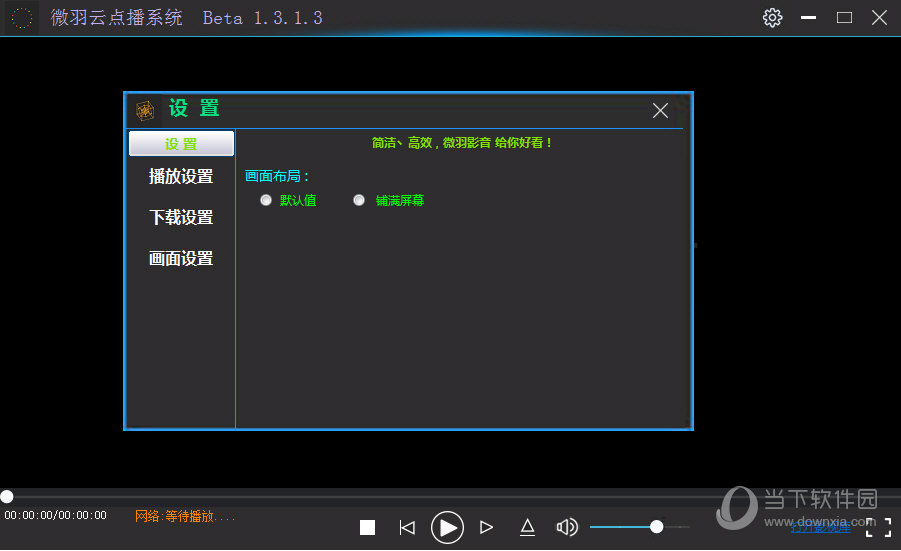
Task: Select the 设置 tab in sidebar
Action: 181,143
